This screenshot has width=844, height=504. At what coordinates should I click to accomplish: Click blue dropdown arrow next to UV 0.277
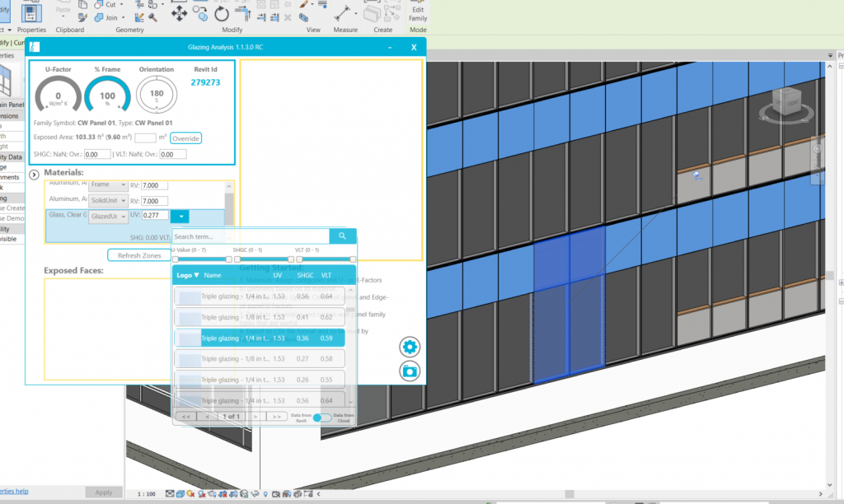tap(180, 217)
